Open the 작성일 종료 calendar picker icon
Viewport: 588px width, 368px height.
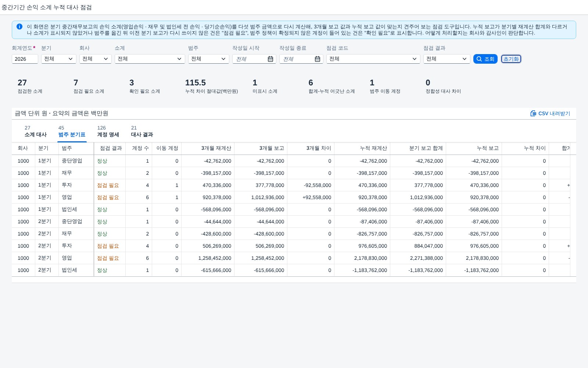point(318,59)
